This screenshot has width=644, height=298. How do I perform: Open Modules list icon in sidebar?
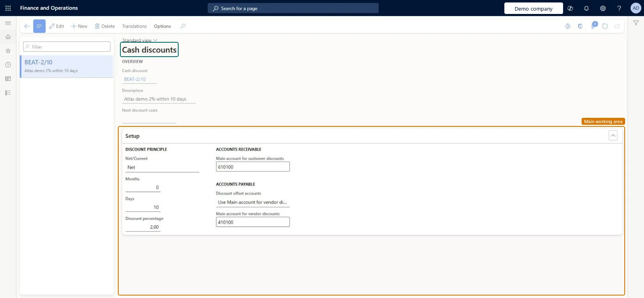click(x=8, y=93)
